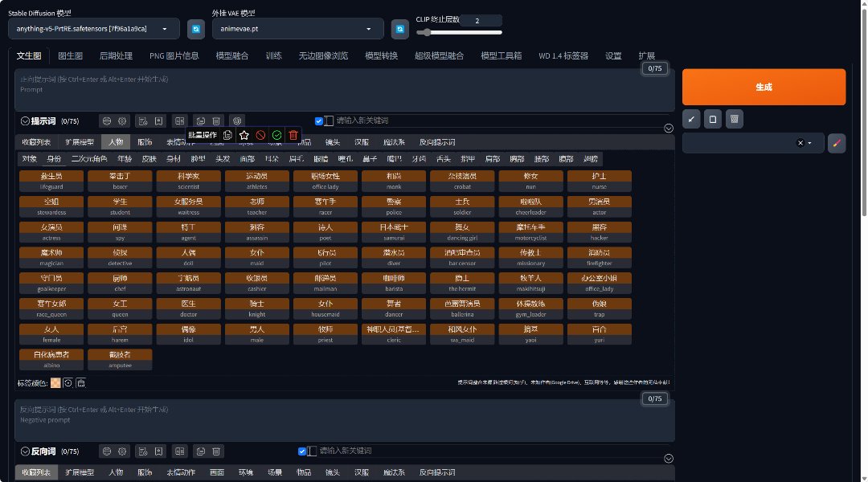
Task: Open the Stable Diffusion model dropdown
Action: 92,29
